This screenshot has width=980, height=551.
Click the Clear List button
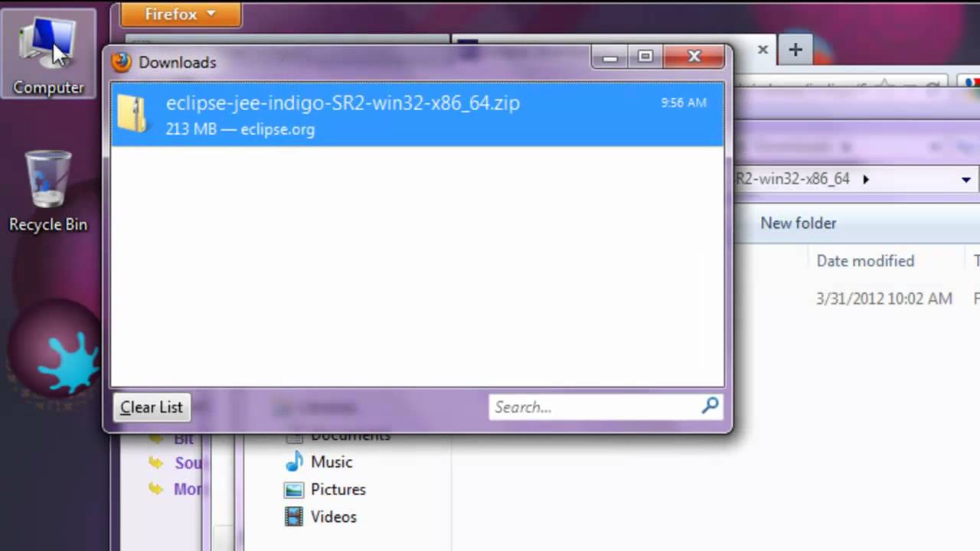(152, 407)
